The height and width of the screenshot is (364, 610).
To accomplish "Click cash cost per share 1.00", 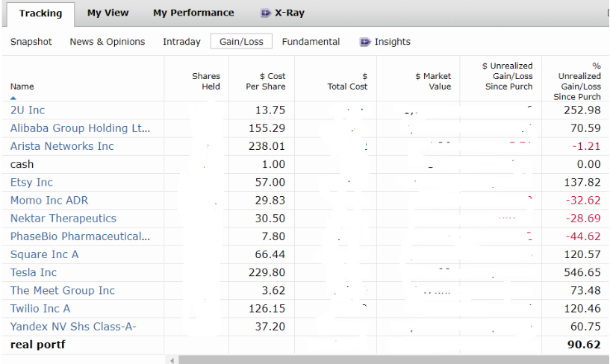I will (x=273, y=164).
